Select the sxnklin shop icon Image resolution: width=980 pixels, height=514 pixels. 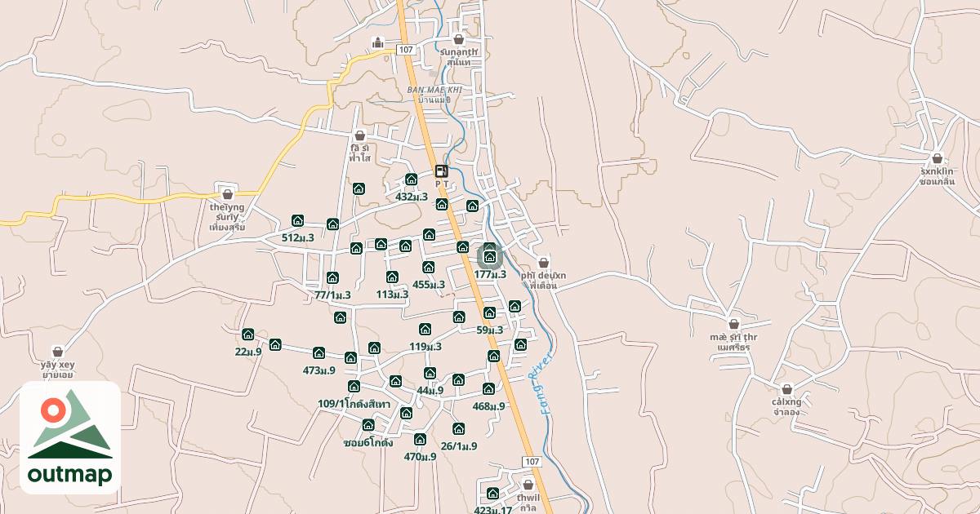(x=937, y=158)
